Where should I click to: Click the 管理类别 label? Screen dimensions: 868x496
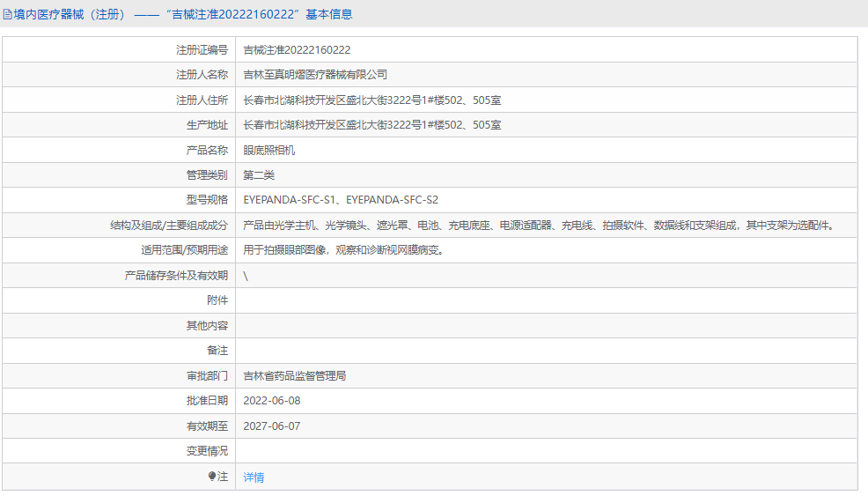pos(207,175)
